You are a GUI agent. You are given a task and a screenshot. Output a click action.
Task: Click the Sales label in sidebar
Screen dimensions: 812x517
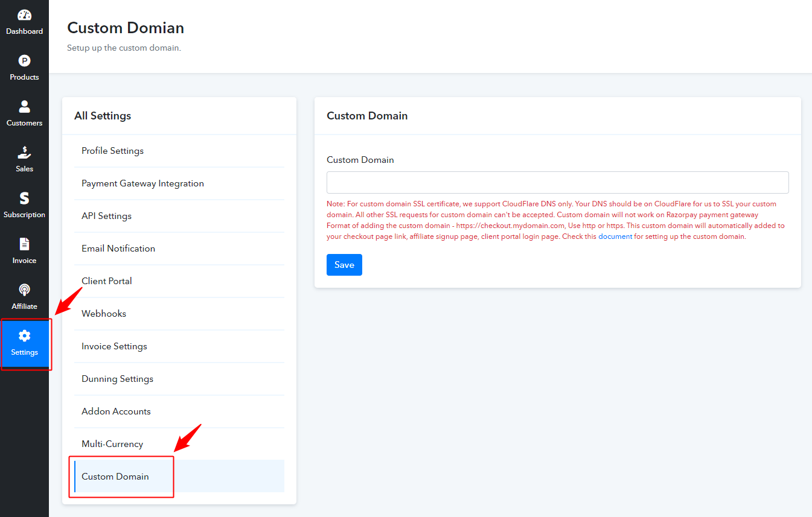click(24, 169)
